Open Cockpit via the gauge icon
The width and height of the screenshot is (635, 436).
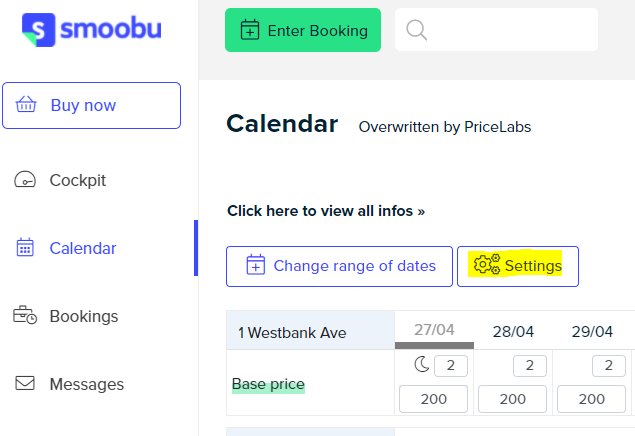point(25,179)
